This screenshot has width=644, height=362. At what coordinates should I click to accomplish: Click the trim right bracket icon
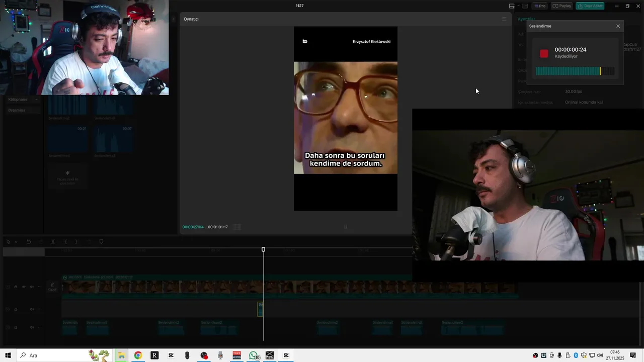click(76, 242)
